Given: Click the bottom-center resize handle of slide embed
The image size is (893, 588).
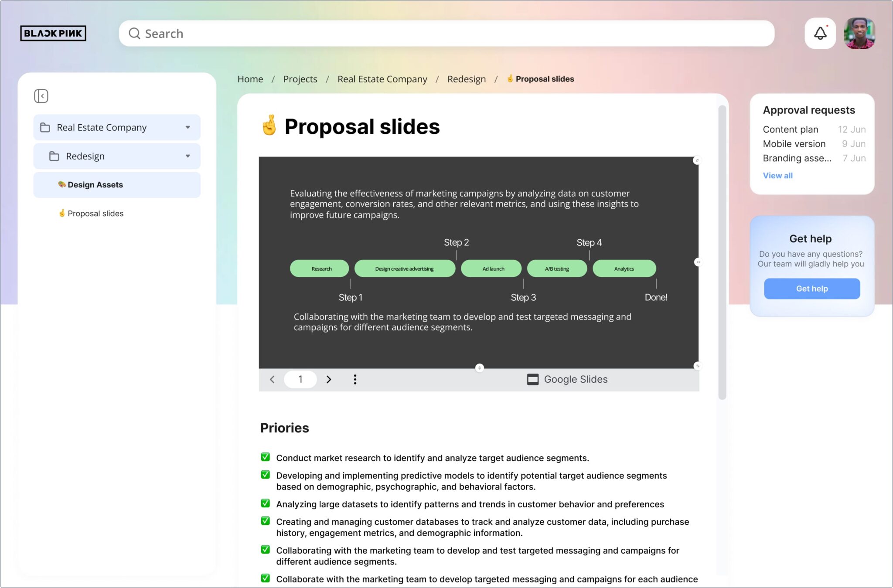Looking at the screenshot, I should pos(479,368).
